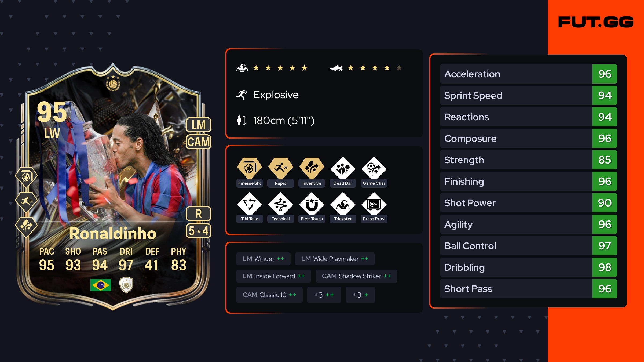Select the Rapid playstyle icon
This screenshot has width=644, height=362.
281,168
